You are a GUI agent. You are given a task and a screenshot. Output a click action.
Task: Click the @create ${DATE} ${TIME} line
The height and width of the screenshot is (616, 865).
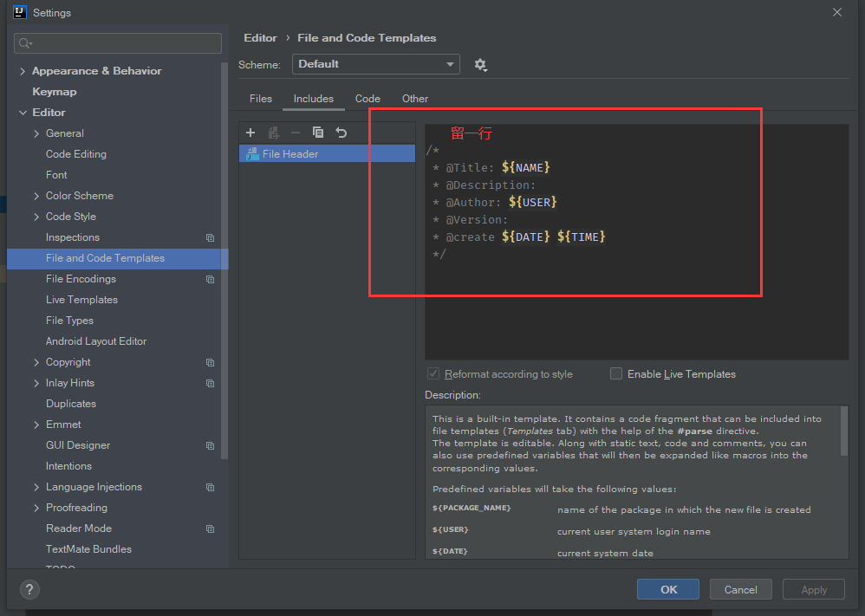[519, 237]
